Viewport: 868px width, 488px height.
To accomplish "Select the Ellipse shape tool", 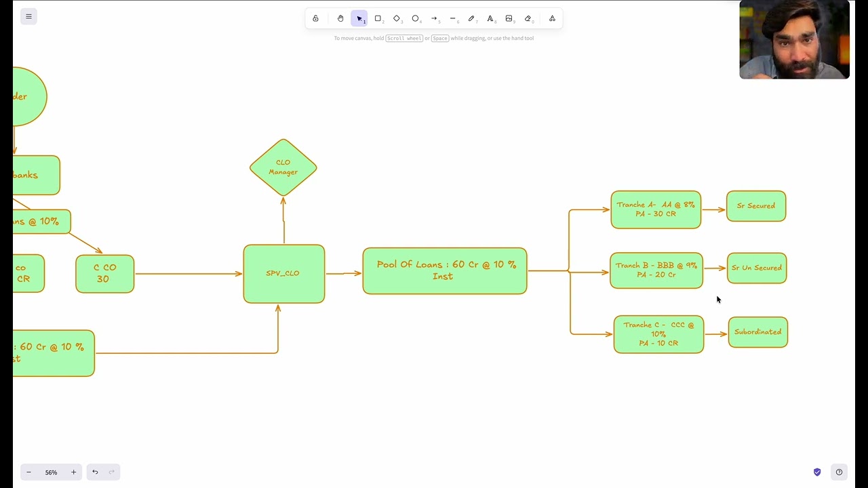I will pos(416,18).
